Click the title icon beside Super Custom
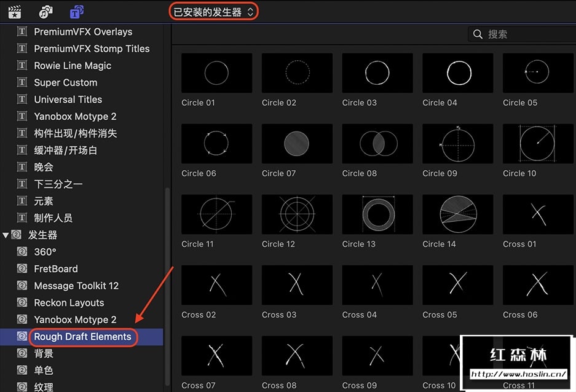576x392 pixels. tap(22, 82)
